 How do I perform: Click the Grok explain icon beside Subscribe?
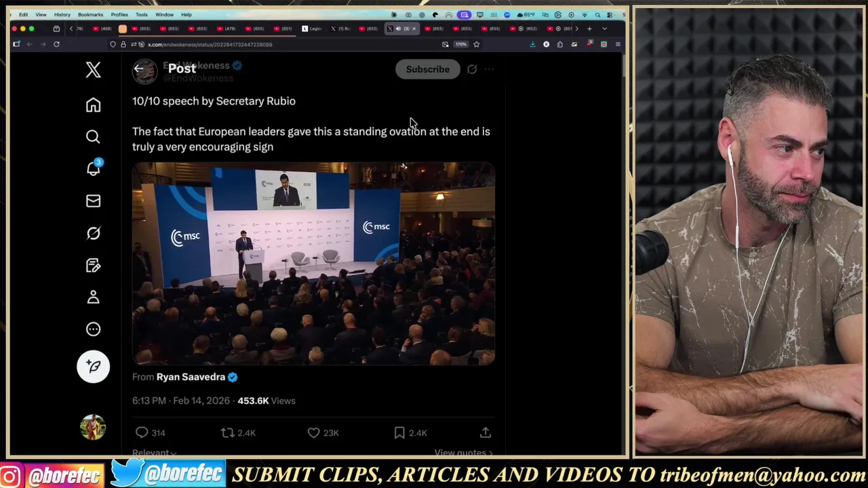coord(472,69)
